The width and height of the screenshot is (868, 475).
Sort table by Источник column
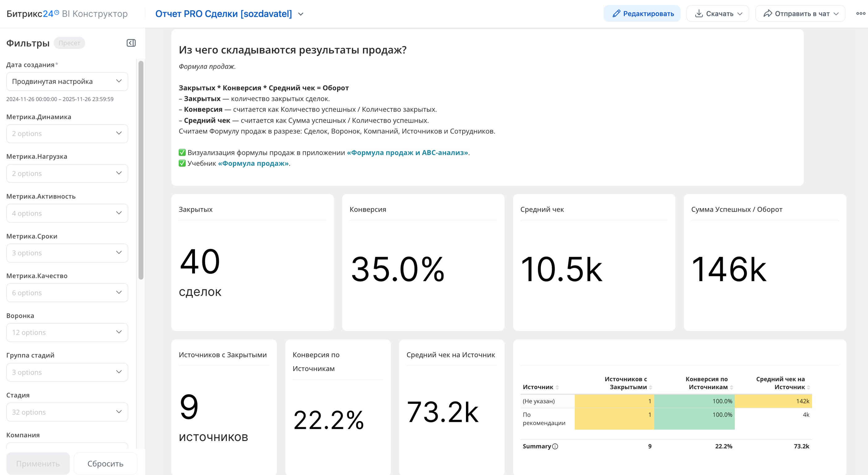[557, 387]
